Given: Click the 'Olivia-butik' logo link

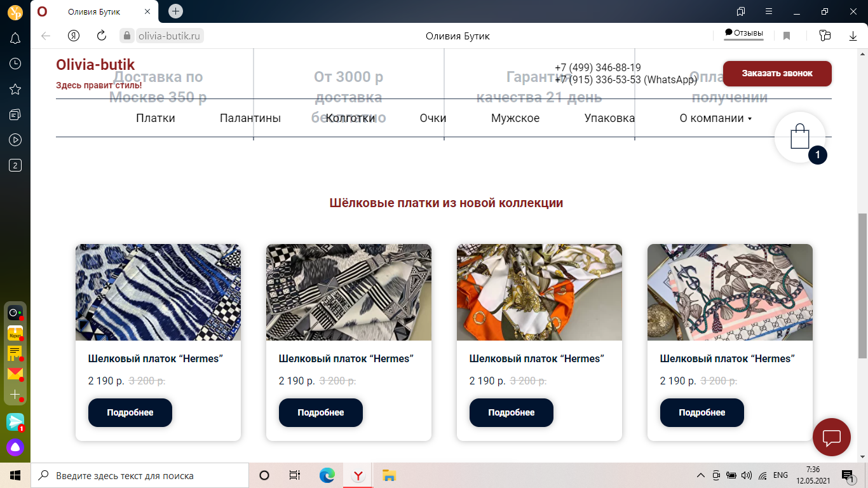Looking at the screenshot, I should pyautogui.click(x=95, y=65).
